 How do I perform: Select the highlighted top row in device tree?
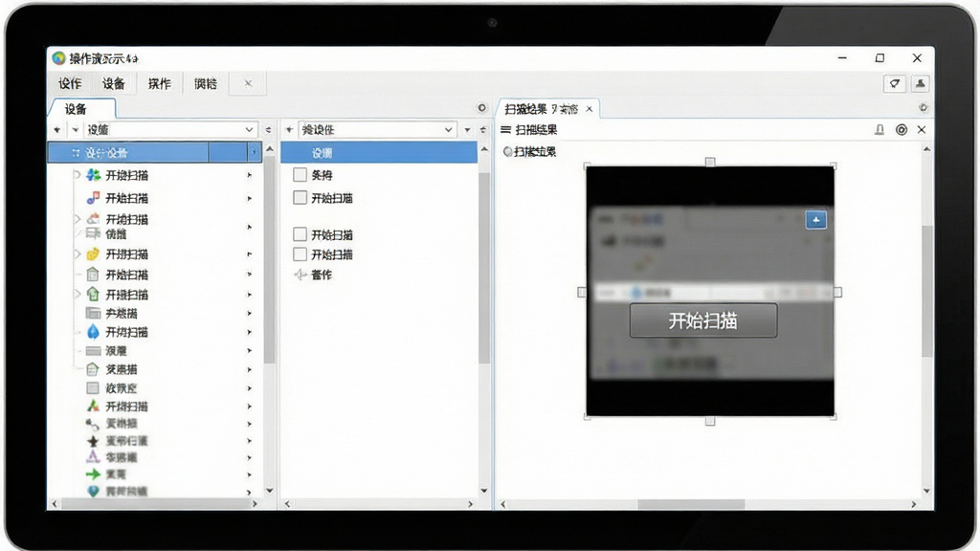[154, 152]
